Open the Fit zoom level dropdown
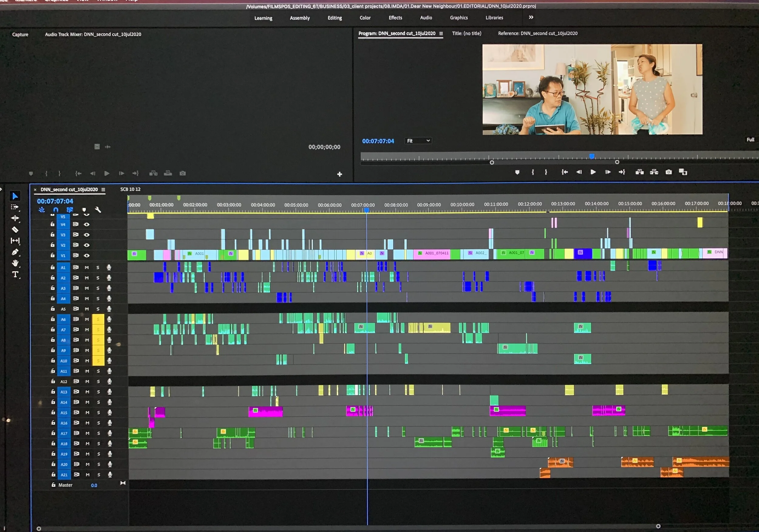 418,141
